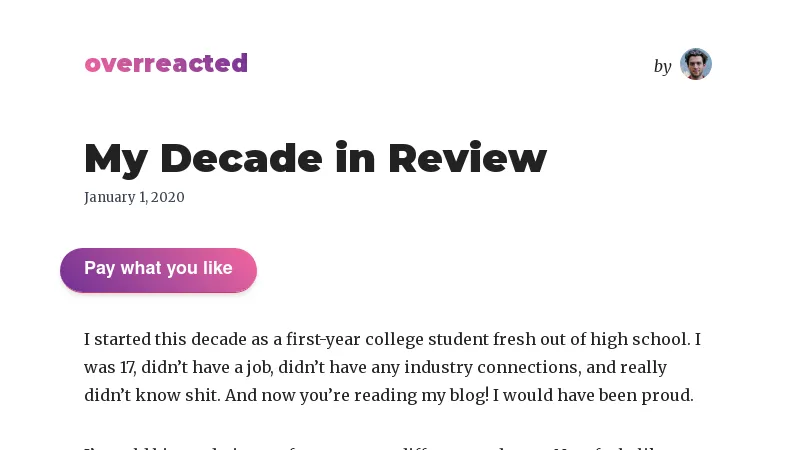This screenshot has width=800, height=450.
Task: Click the word "Review" in the title
Action: pos(467,158)
